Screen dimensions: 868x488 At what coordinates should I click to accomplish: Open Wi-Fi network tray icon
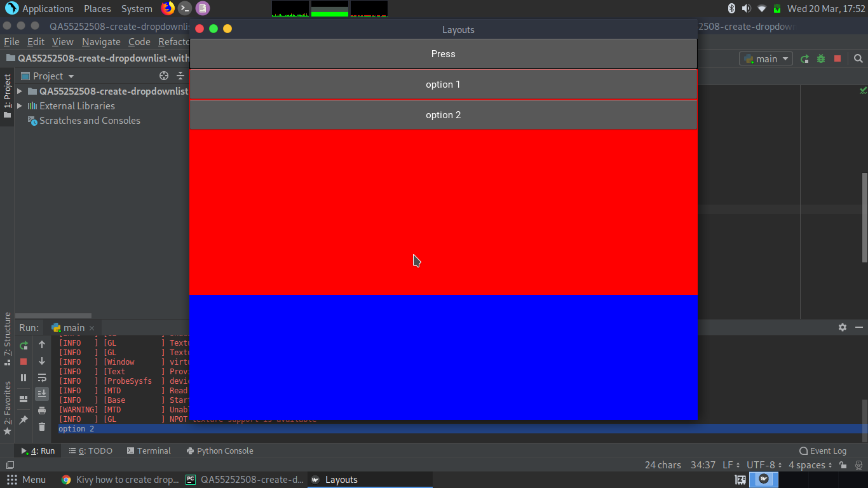(762, 8)
